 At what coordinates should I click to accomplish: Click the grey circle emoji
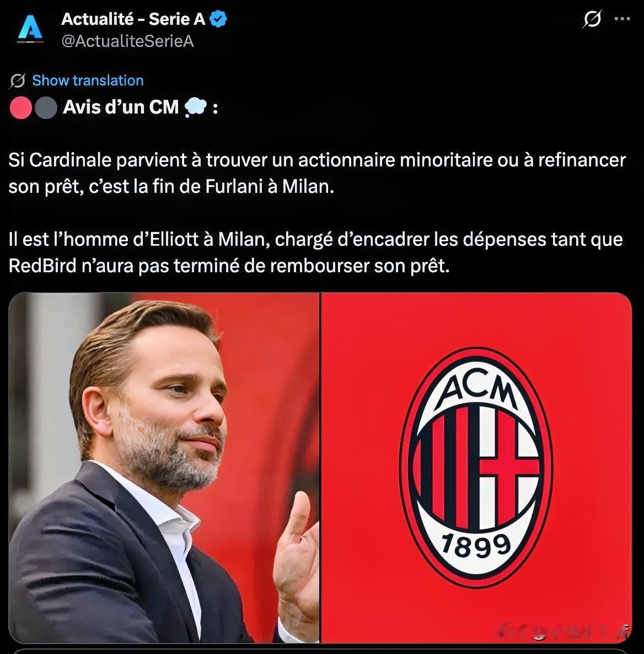tap(46, 107)
